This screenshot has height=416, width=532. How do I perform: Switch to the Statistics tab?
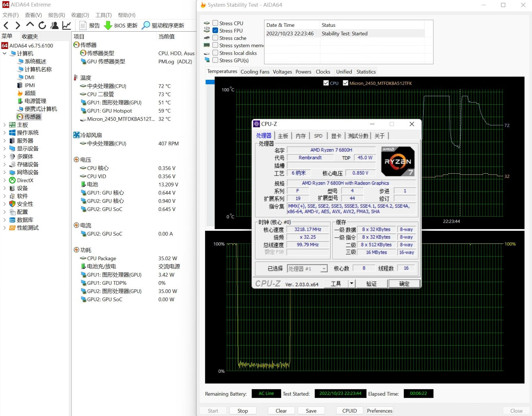pyautogui.click(x=366, y=72)
